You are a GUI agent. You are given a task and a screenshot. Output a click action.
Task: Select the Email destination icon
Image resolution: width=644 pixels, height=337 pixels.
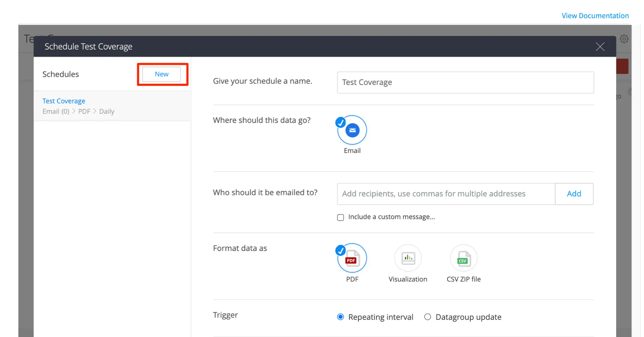click(352, 130)
